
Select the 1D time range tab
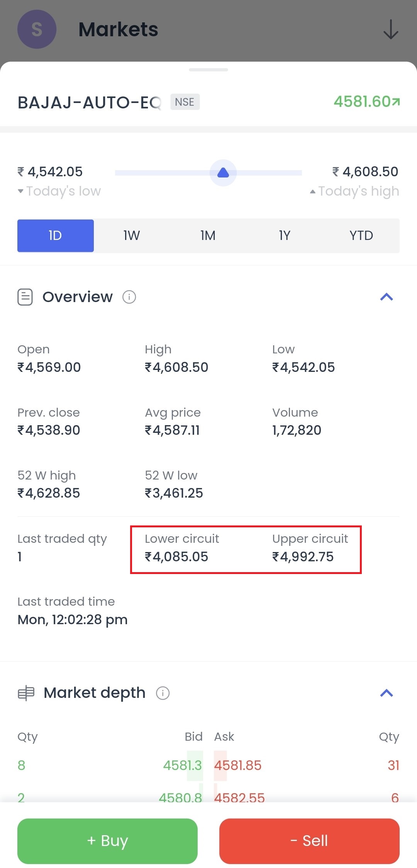56,236
